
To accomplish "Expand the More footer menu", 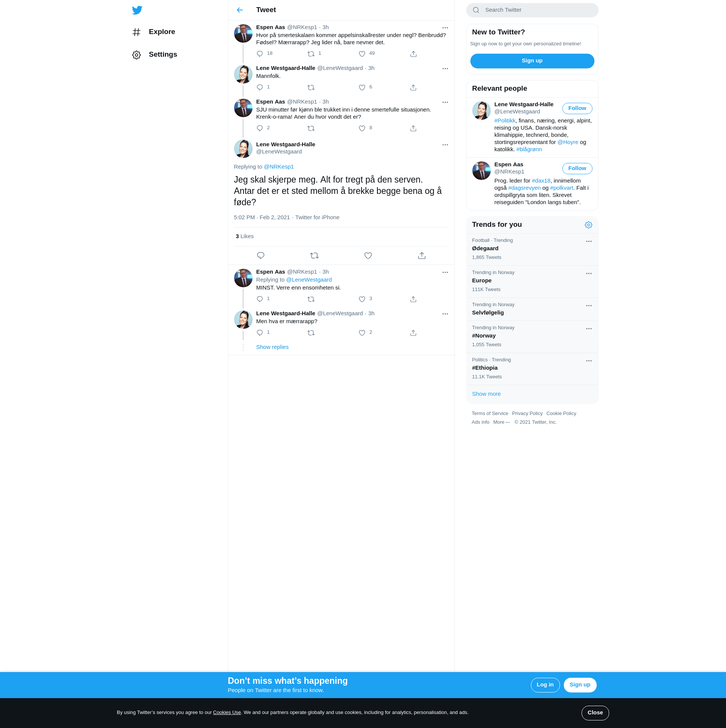I will click(501, 422).
